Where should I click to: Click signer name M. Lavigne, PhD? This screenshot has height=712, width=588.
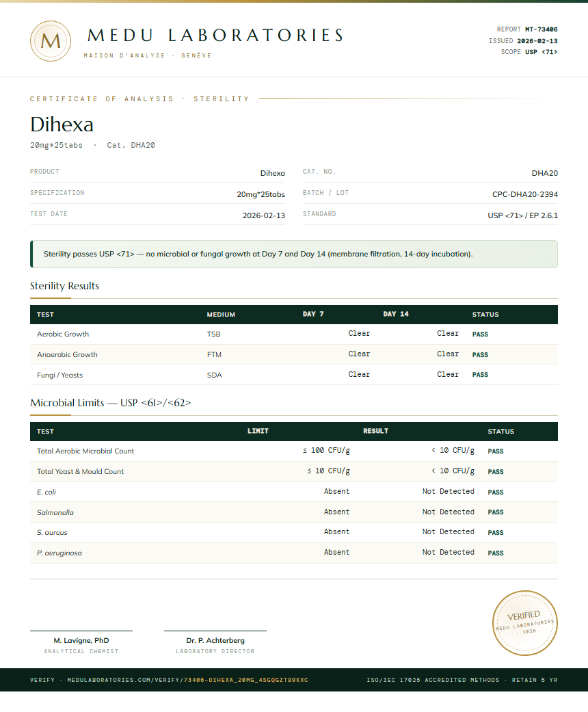click(81, 640)
